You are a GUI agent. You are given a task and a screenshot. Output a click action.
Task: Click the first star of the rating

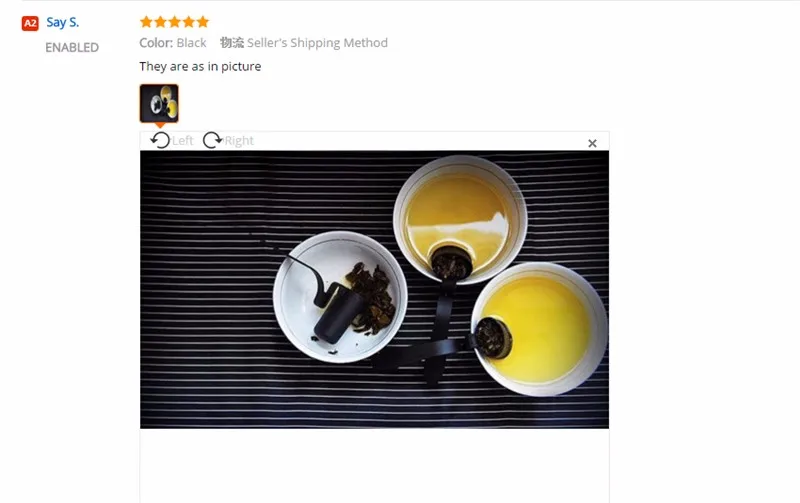click(x=146, y=21)
